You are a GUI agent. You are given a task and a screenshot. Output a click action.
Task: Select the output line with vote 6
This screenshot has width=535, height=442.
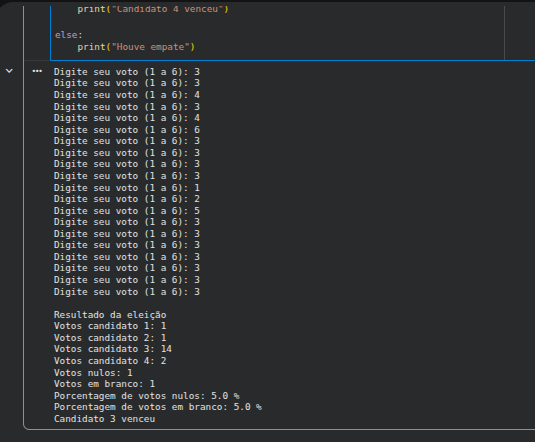point(127,130)
